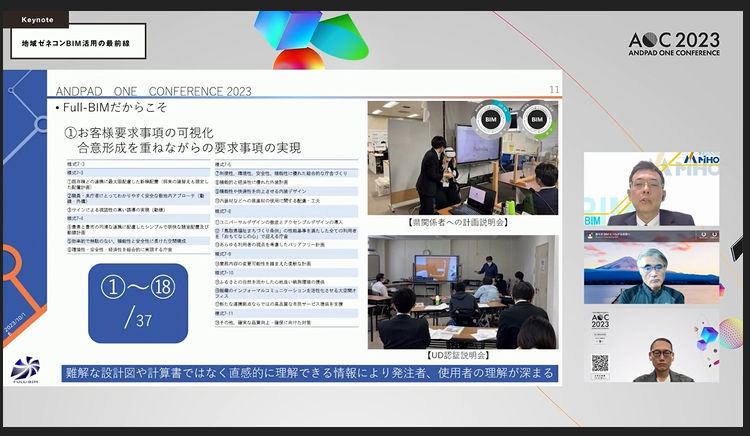This screenshot has width=750, height=436.
Task: Click the table row 様式7-5
Action: pyautogui.click(x=286, y=164)
